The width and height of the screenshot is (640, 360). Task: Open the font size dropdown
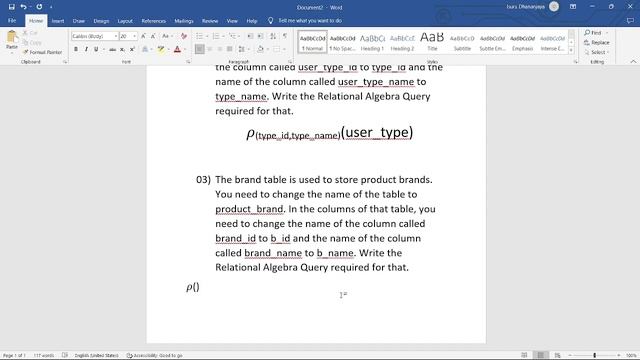135,36
